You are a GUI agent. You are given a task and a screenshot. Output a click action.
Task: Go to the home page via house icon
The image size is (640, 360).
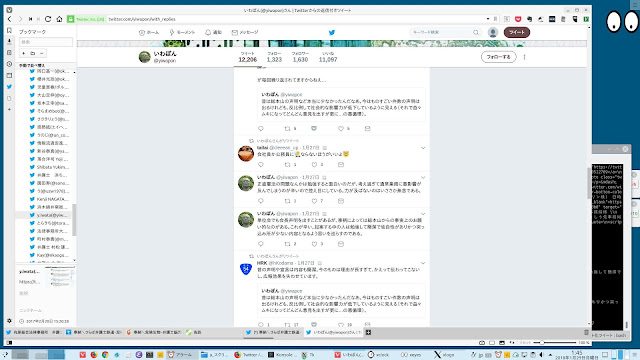[x=59, y=19]
